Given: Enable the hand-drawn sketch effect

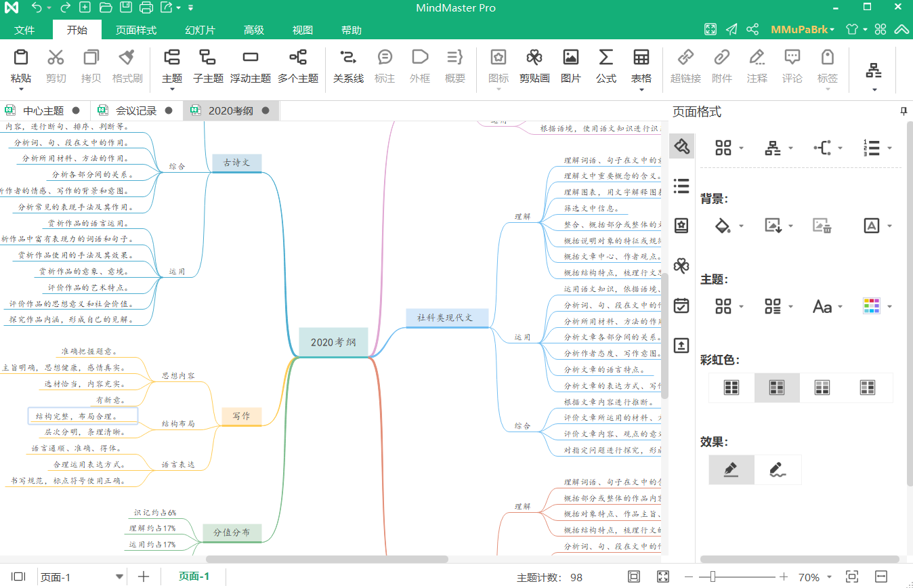Looking at the screenshot, I should point(778,469).
